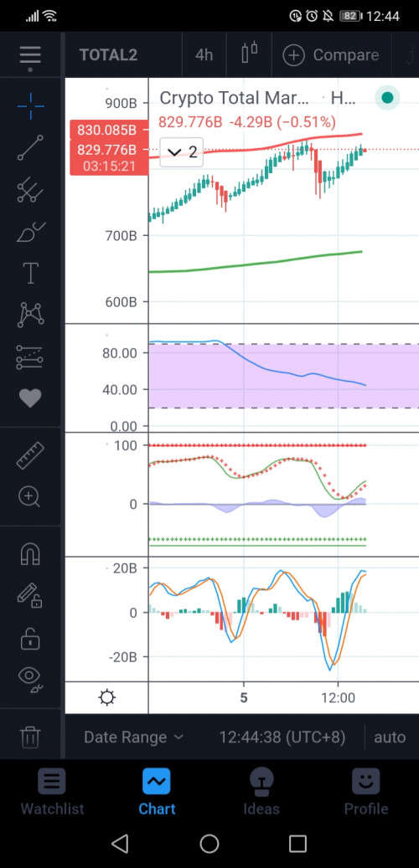The width and height of the screenshot is (419, 868).
Task: Switch to the Chart tab
Action: coord(157,794)
